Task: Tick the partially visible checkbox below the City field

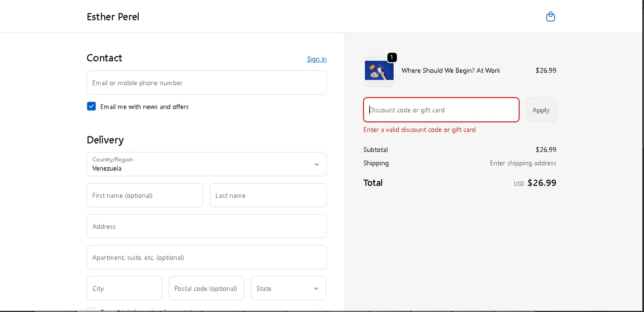Action: (91, 309)
